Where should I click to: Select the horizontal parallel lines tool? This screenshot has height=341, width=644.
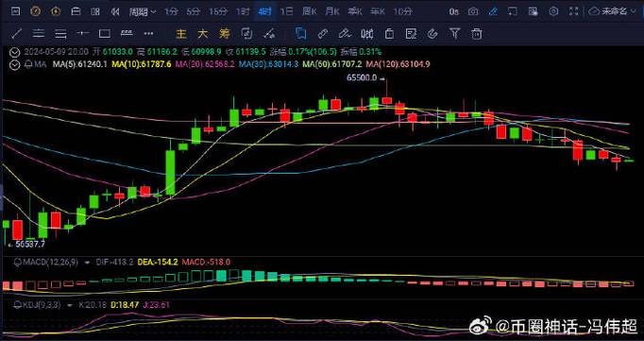point(39,33)
